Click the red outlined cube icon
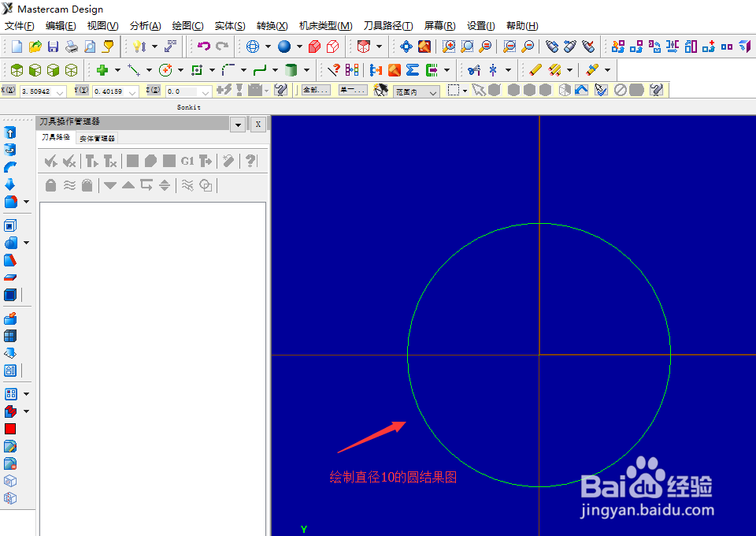 (x=332, y=47)
